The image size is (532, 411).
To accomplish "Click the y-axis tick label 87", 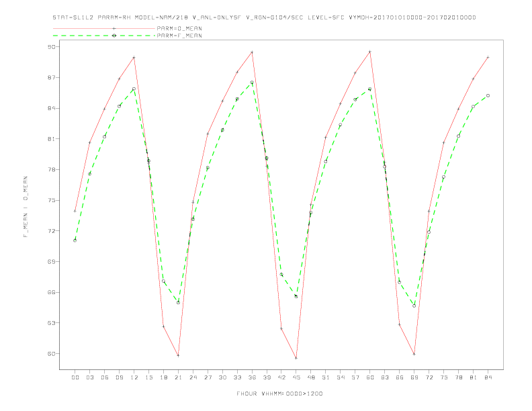I will (x=52, y=77).
